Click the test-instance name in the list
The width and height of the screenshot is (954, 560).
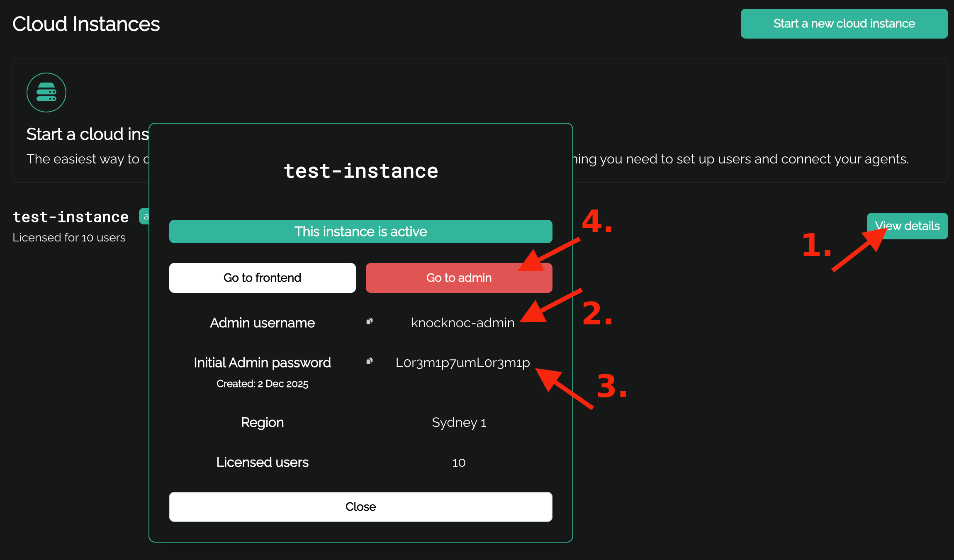tap(71, 216)
